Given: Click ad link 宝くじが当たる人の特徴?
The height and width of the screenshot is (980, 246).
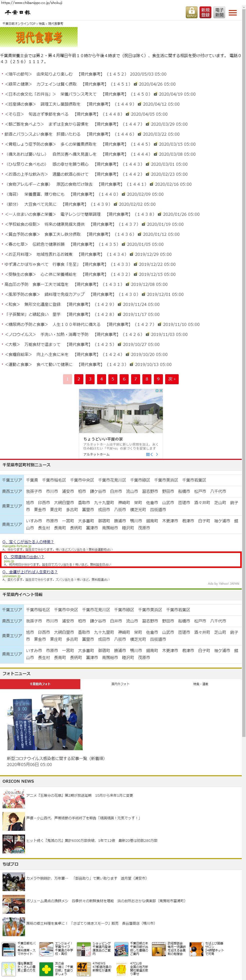Looking at the screenshot, I should coord(28,541).
